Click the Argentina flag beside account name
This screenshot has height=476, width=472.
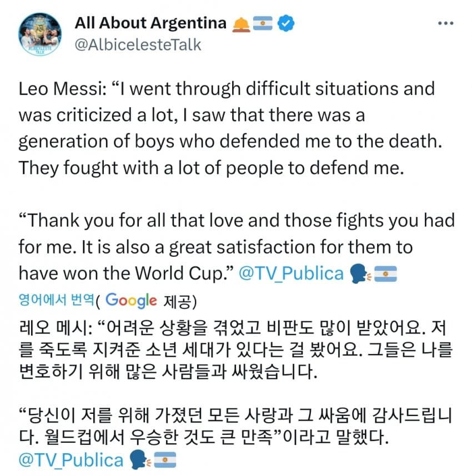tap(263, 23)
